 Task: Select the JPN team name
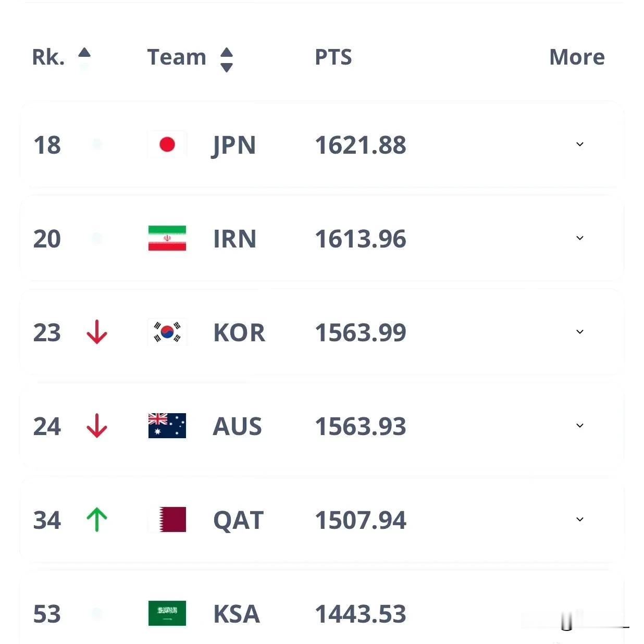tap(234, 145)
